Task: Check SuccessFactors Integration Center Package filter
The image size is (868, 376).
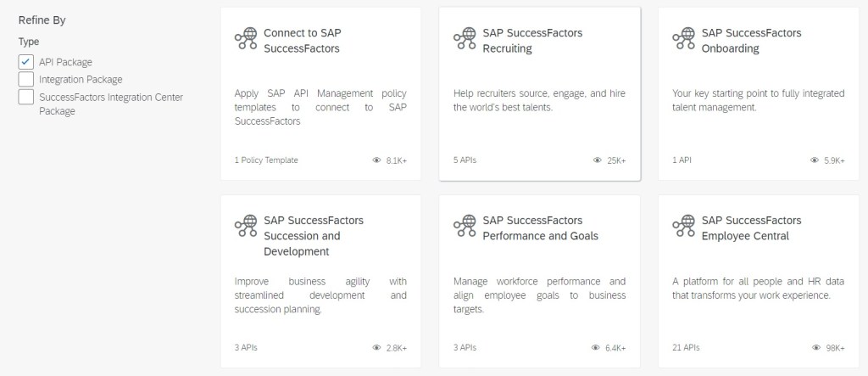Action: pos(25,97)
